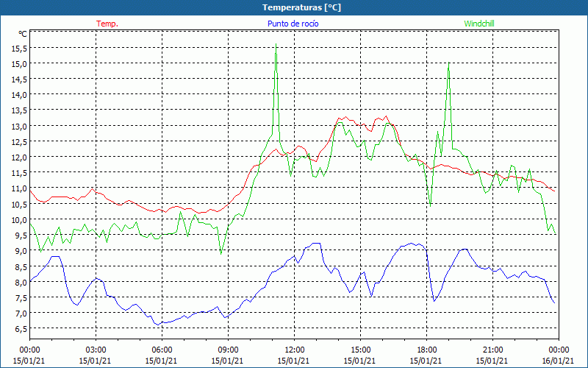
Task: Click the '15/01/21' date under 03:00
Action: 95,361
